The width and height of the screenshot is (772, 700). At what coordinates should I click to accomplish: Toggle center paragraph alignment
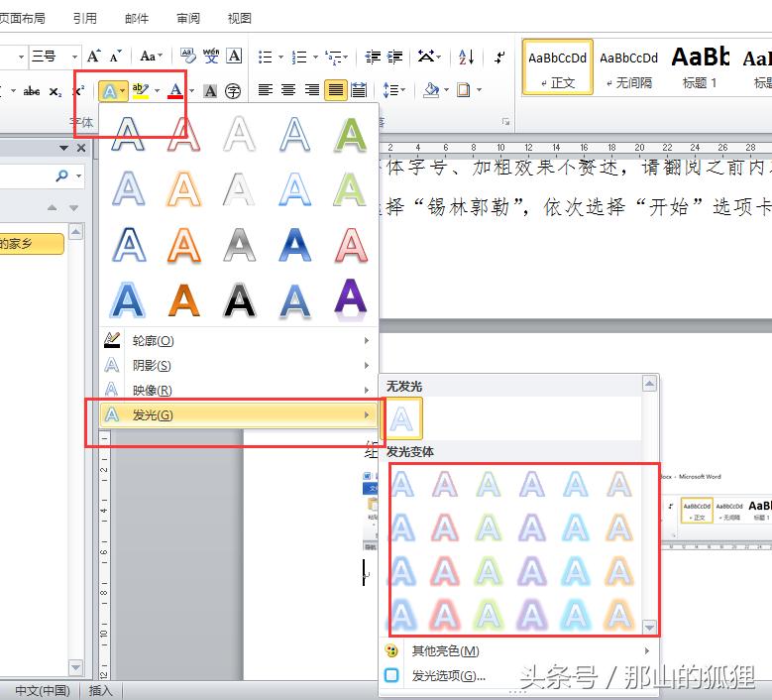tap(288, 90)
